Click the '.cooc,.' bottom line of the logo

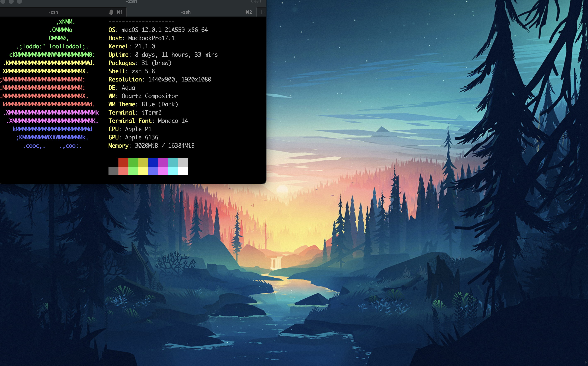52,146
